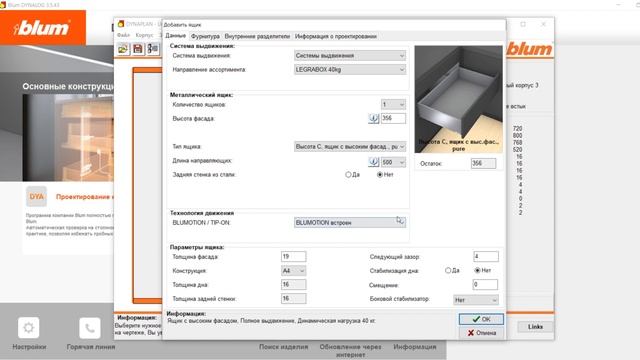Click the Смещение input field

click(486, 284)
